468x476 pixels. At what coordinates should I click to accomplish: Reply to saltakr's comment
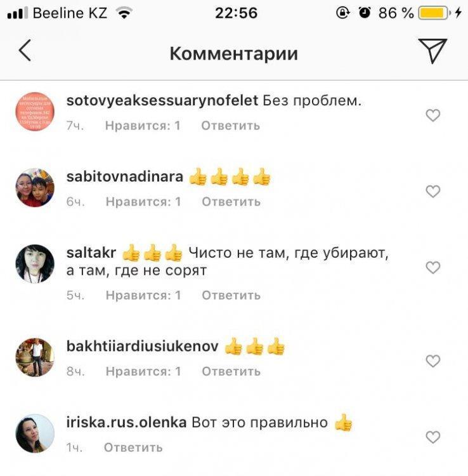coord(231,295)
